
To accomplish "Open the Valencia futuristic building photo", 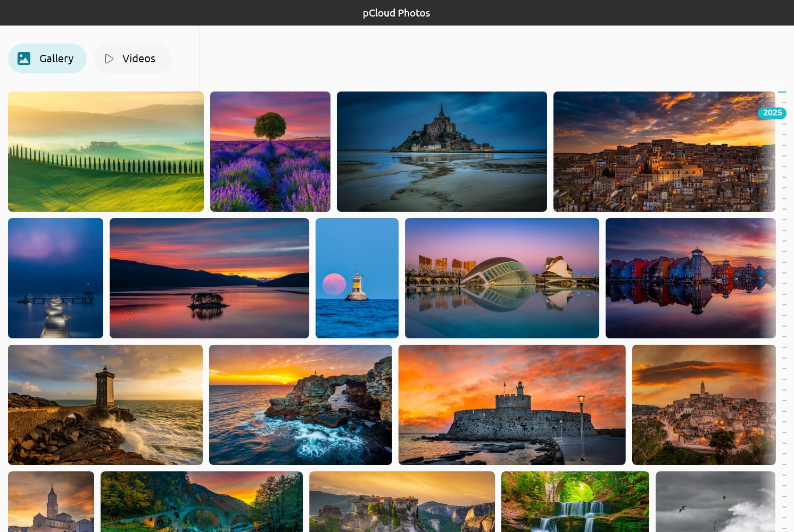I will click(502, 278).
